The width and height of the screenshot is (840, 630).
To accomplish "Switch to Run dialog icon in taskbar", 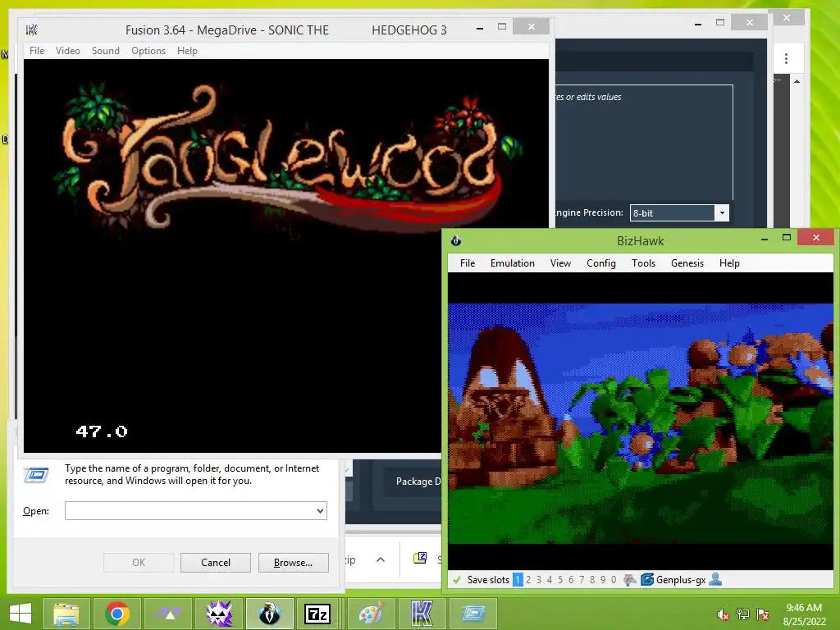I will (472, 614).
